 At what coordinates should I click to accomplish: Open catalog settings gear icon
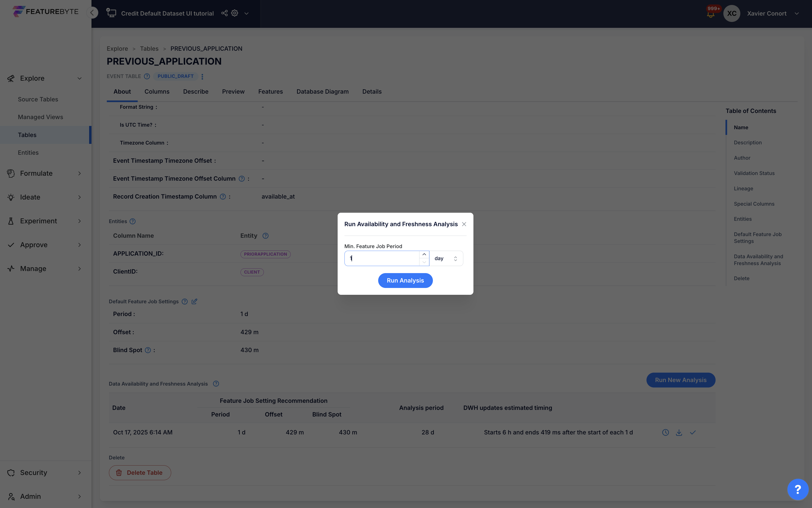point(235,13)
